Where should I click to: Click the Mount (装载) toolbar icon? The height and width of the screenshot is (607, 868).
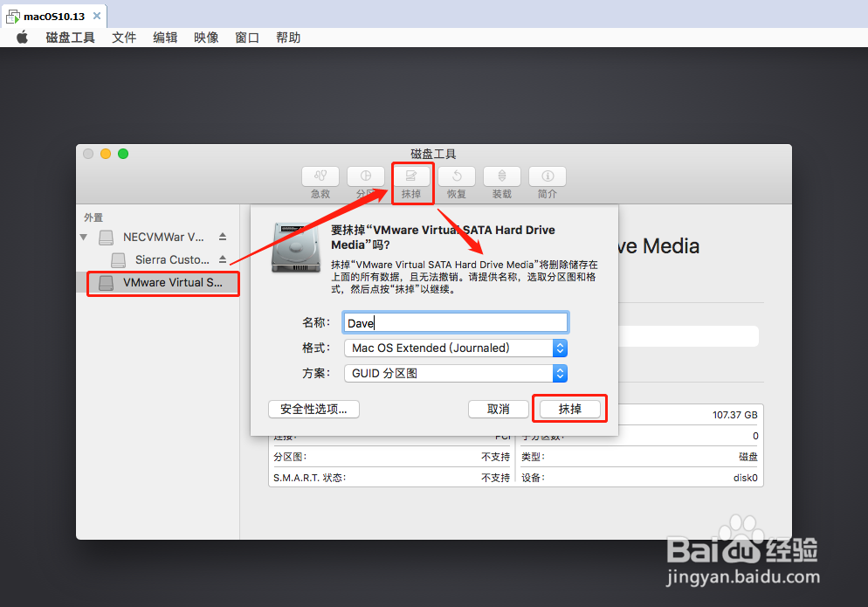(502, 176)
